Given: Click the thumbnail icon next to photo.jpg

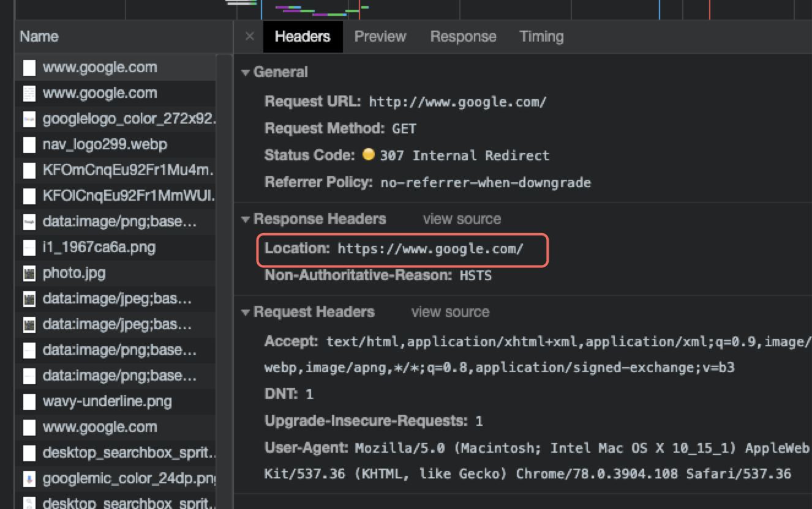Looking at the screenshot, I should pyautogui.click(x=29, y=273).
